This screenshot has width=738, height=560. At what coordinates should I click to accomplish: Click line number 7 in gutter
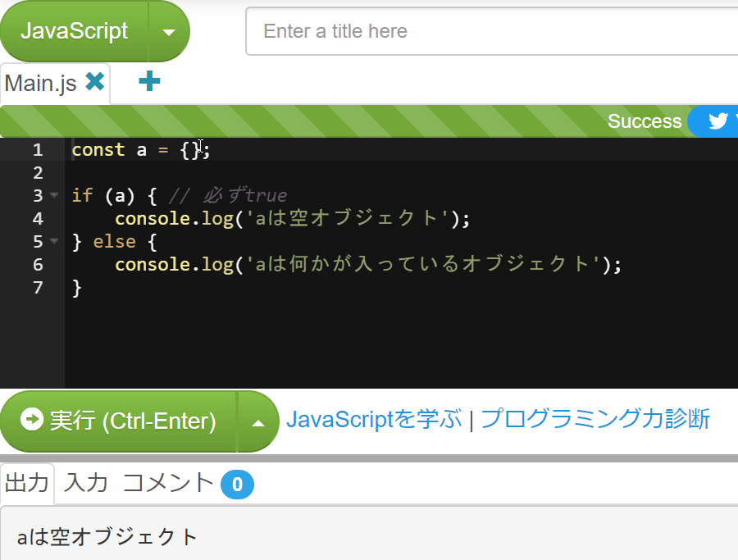pyautogui.click(x=38, y=288)
